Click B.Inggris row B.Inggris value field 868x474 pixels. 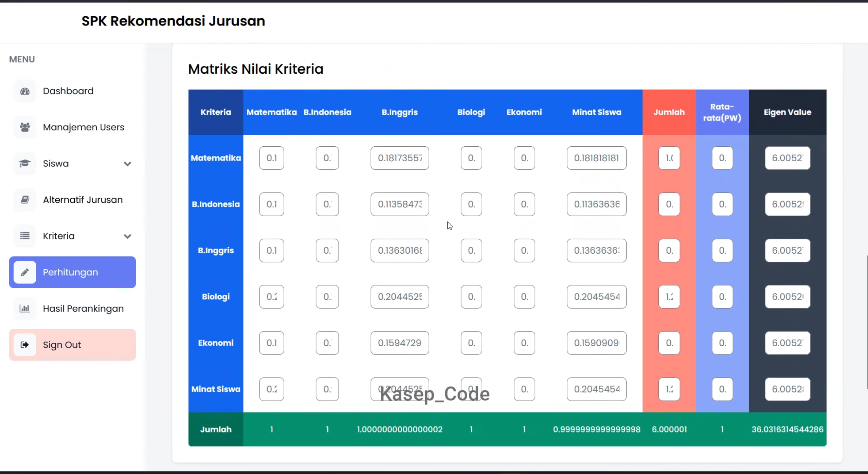pyautogui.click(x=400, y=250)
